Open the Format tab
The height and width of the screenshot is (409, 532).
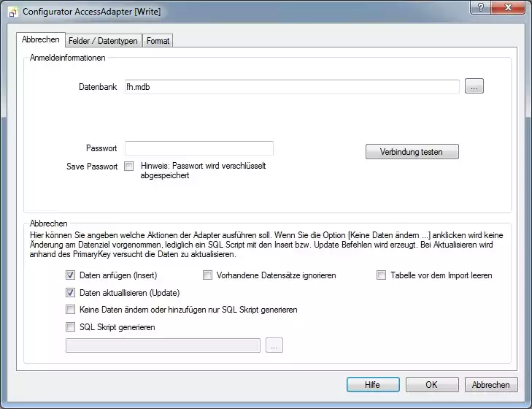point(158,41)
